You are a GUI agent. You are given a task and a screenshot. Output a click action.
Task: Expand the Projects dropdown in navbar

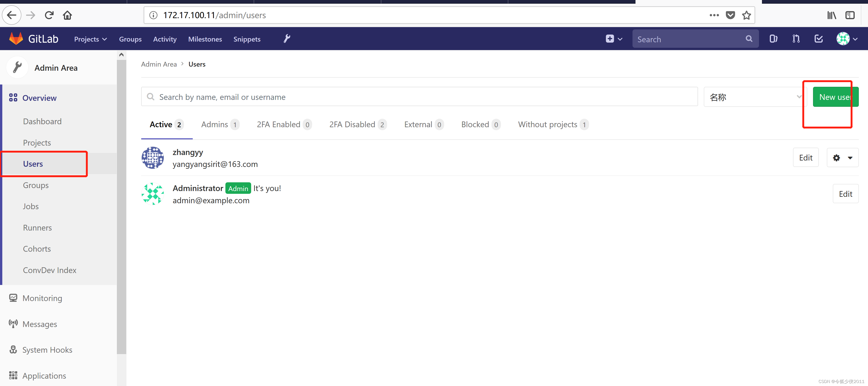pos(90,39)
